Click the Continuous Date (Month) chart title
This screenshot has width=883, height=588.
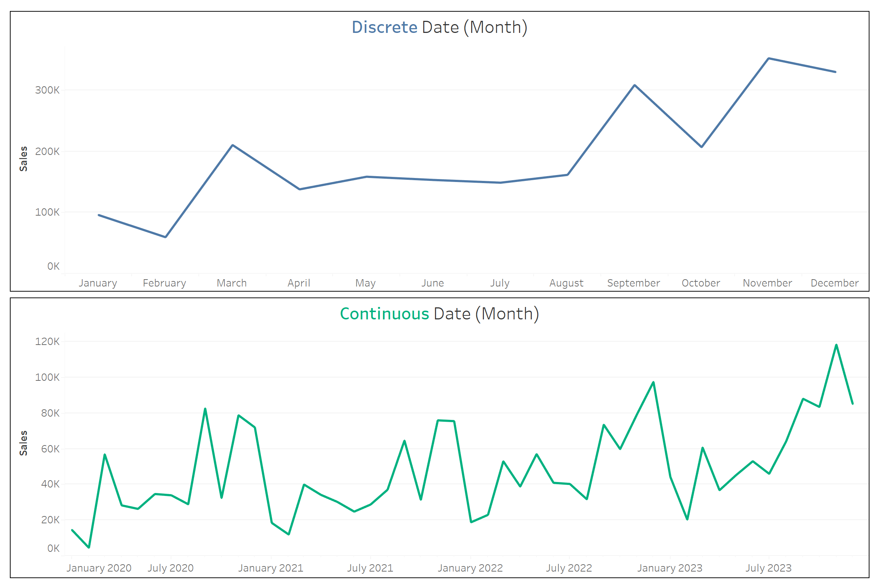click(439, 314)
